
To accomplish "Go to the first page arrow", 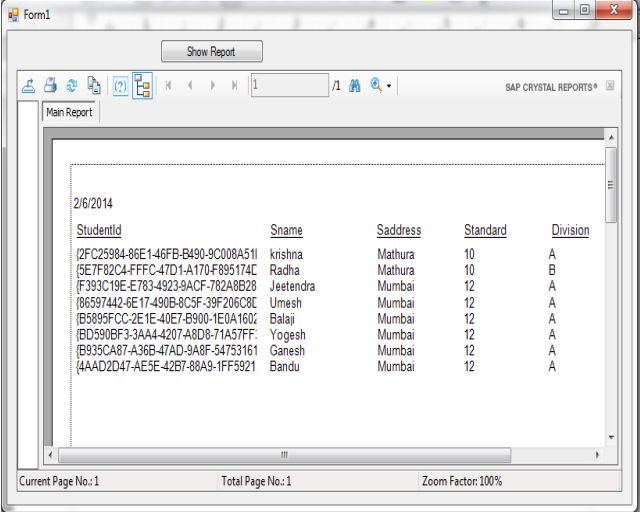I will pos(168,87).
